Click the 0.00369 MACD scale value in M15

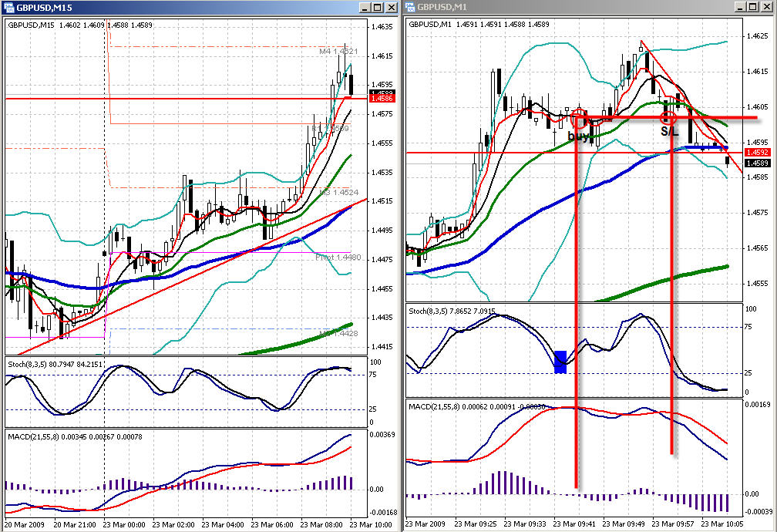tap(384, 434)
